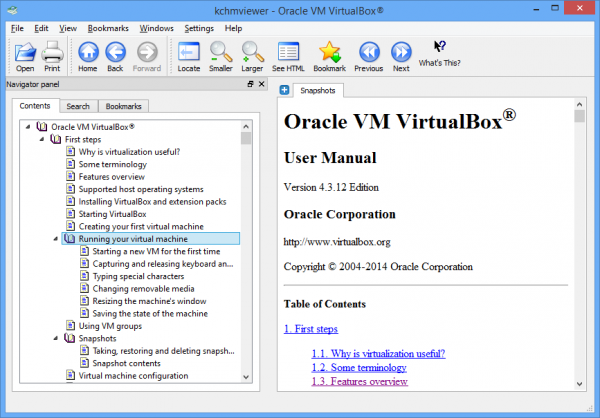600x418 pixels.
Task: Go to Next page icon
Action: pyautogui.click(x=401, y=57)
